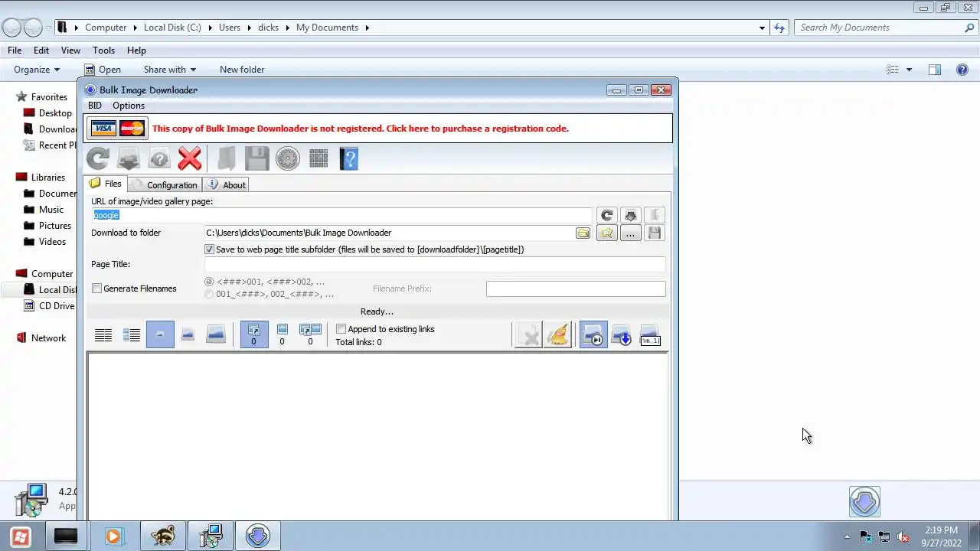Click the download-images blue arrow icon

[622, 335]
